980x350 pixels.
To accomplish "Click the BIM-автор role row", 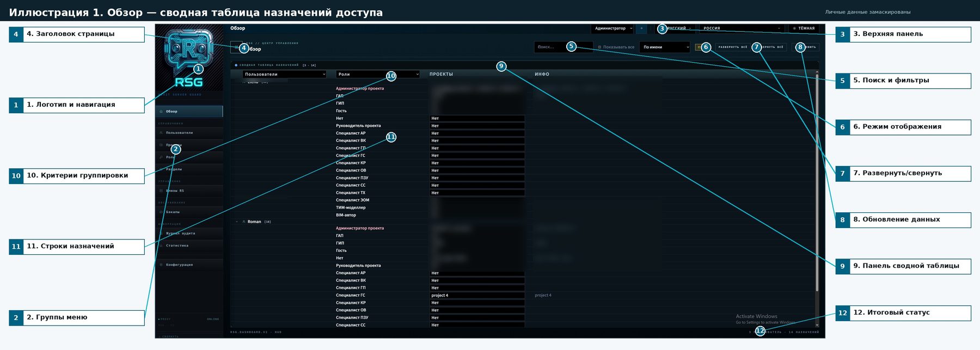I will (523, 215).
